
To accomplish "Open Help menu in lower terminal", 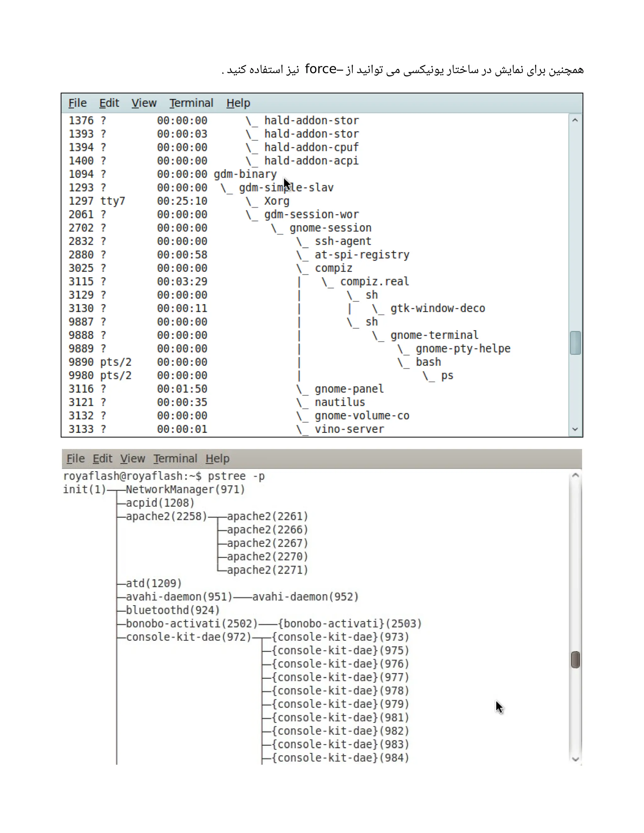I will (218, 458).
